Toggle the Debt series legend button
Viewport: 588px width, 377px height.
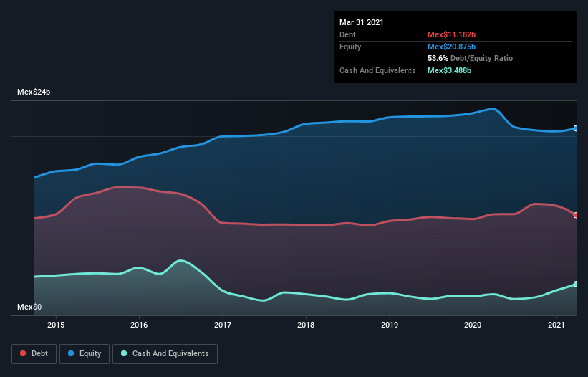click(34, 353)
